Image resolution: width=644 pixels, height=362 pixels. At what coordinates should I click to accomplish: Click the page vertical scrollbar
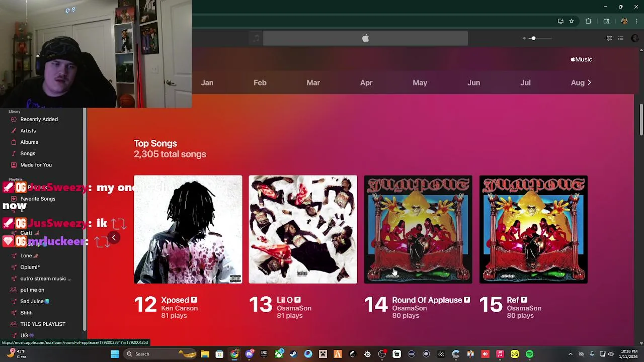[x=641, y=119]
